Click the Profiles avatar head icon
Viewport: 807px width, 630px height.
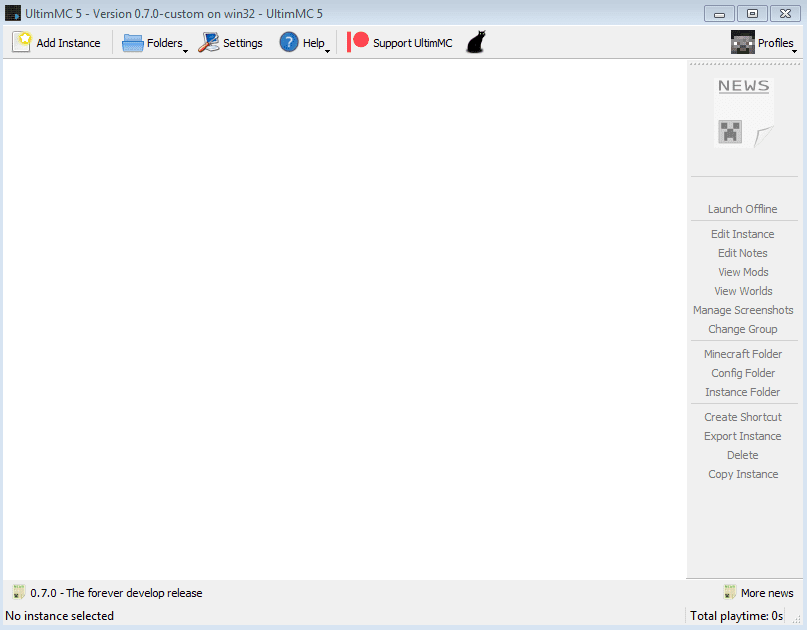tap(743, 42)
